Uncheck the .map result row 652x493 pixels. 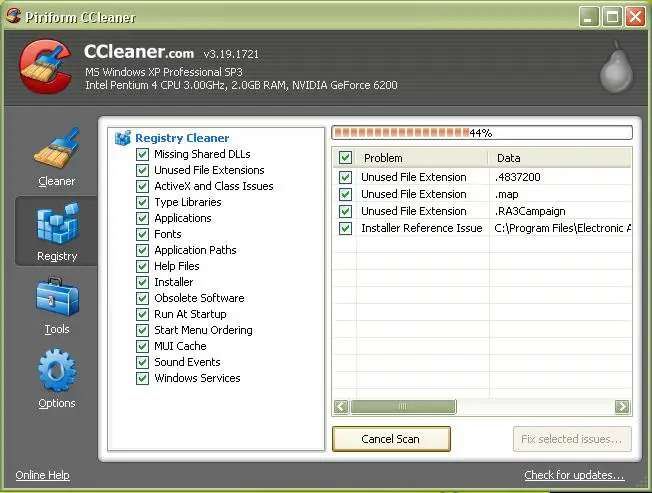(x=345, y=195)
